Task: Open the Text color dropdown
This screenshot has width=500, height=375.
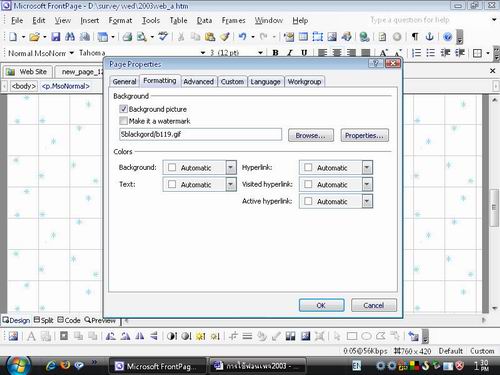Action: 231,184
